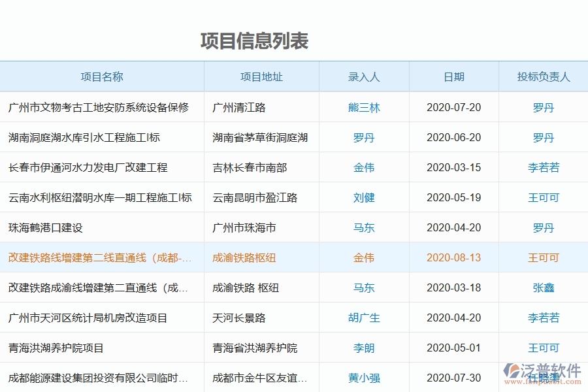The height and width of the screenshot is (392, 588).
Task: Click 罗丹 link in 湖南洞庭湖水库 row
Action: click(x=365, y=137)
